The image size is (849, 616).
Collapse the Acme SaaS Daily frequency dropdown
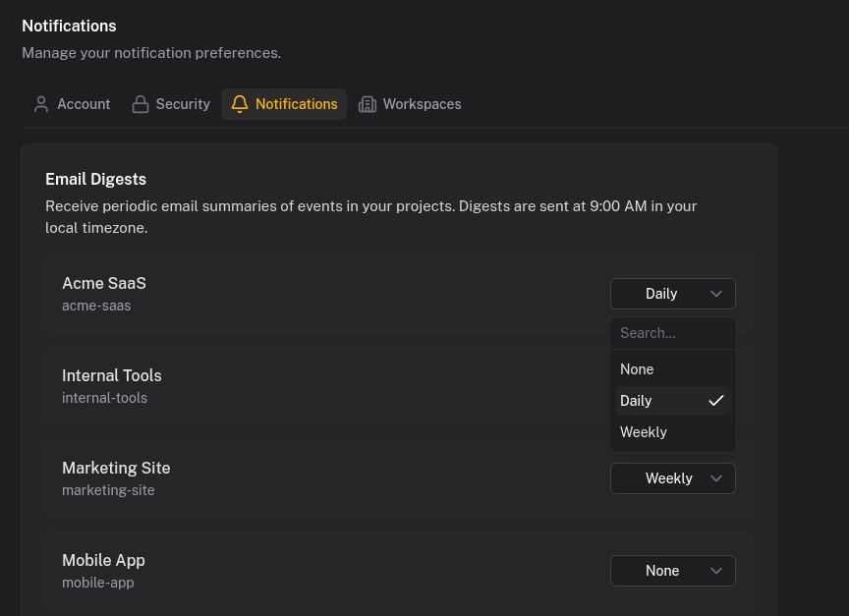coord(672,294)
